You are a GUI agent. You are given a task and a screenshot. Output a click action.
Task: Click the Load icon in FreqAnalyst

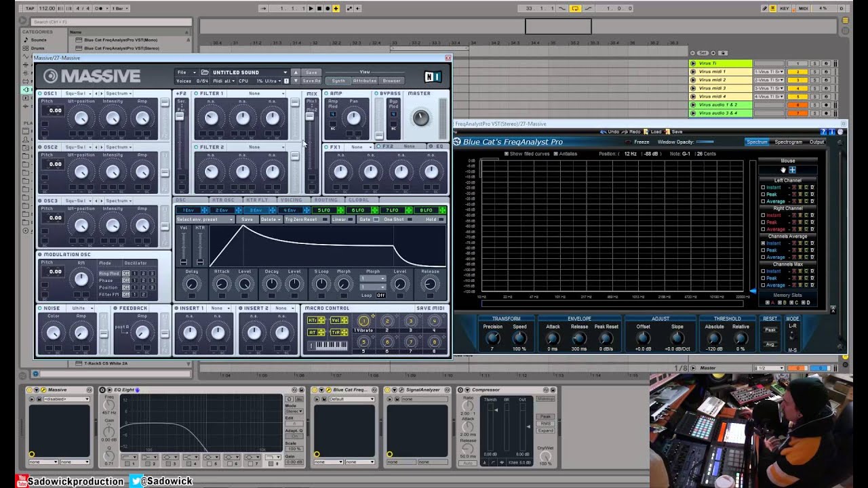tap(646, 131)
